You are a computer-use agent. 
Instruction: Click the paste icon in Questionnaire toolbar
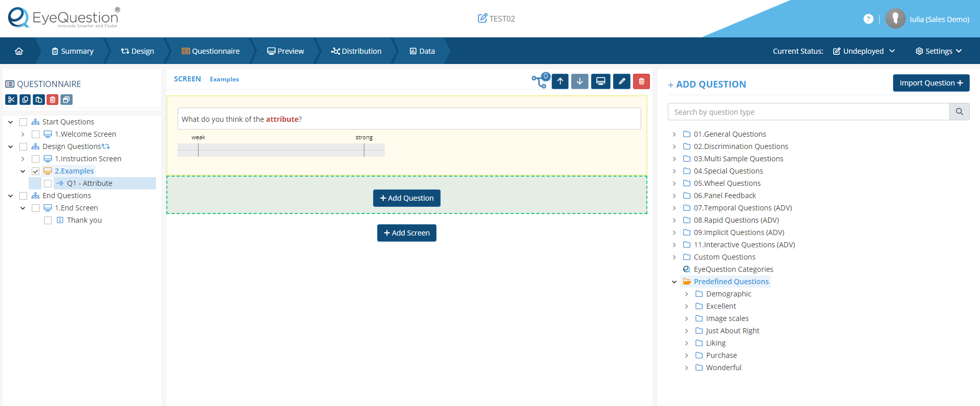coord(39,100)
